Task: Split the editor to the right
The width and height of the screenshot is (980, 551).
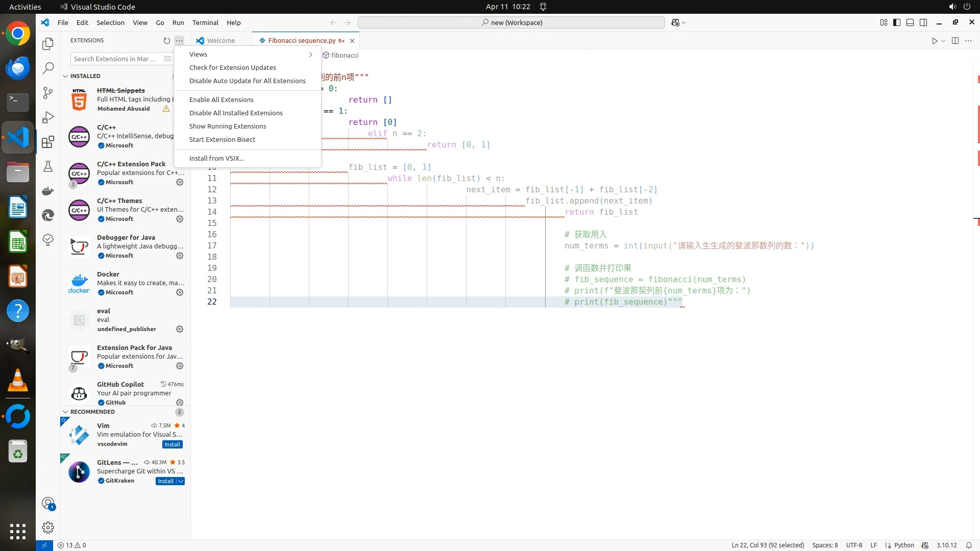Action: (x=955, y=41)
